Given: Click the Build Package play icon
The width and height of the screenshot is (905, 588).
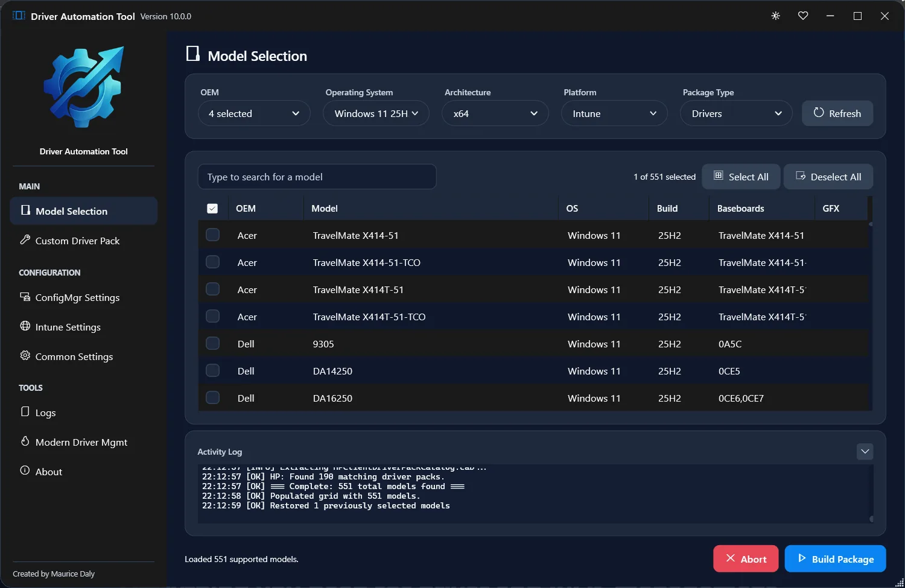Looking at the screenshot, I should 802,558.
